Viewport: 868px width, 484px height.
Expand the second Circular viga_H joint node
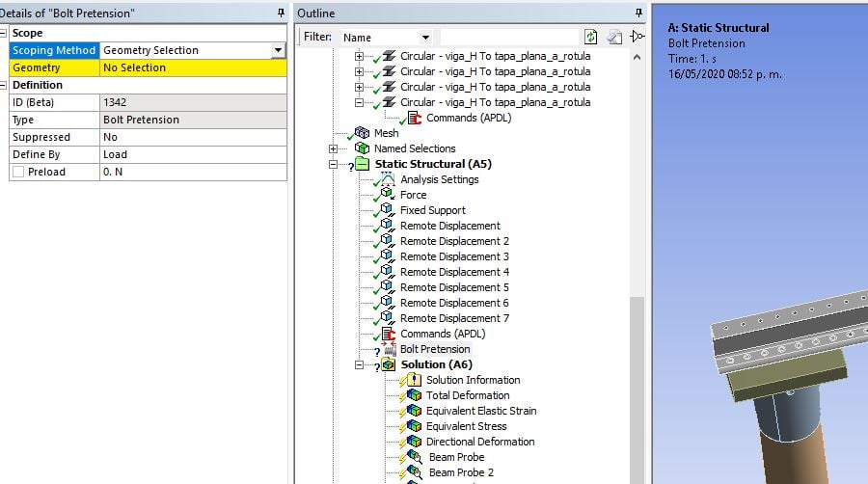[x=360, y=71]
